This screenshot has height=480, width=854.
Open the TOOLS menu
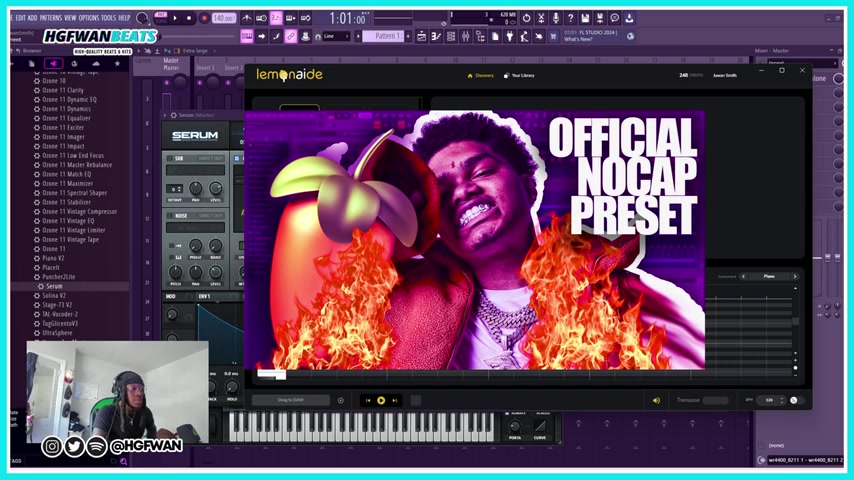[109, 18]
